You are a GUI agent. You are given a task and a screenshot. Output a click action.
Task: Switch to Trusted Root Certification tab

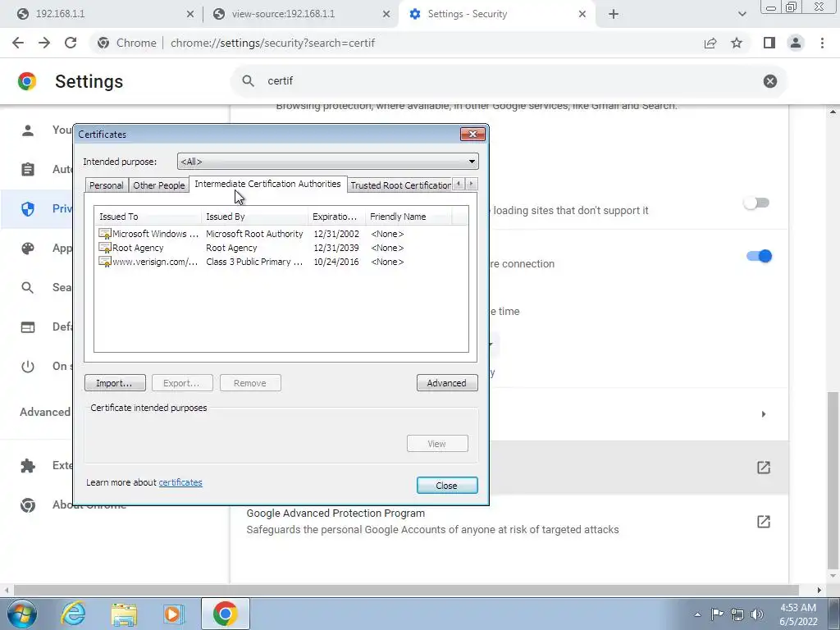click(x=400, y=185)
